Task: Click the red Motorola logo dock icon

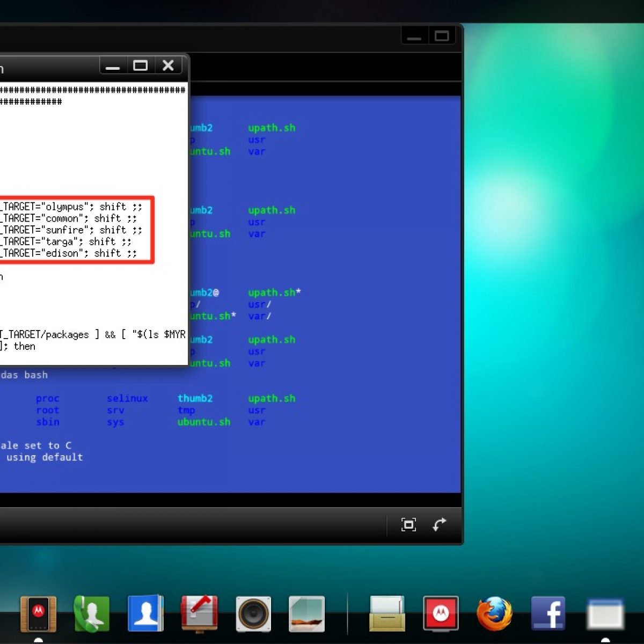Action: [x=441, y=613]
